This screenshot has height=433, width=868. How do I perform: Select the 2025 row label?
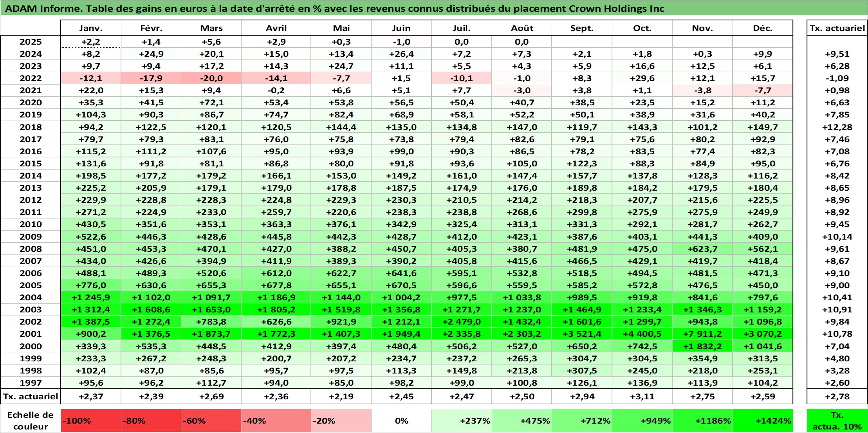[31, 42]
